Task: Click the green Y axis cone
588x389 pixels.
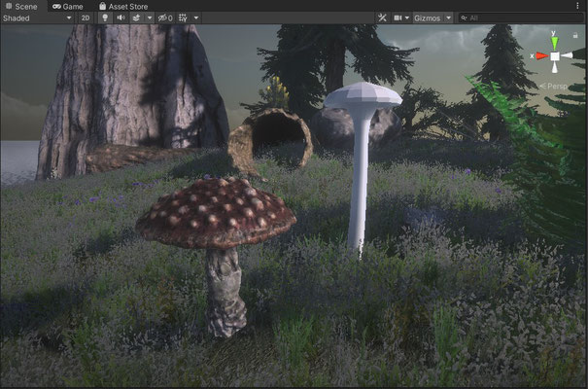Action: (554, 43)
